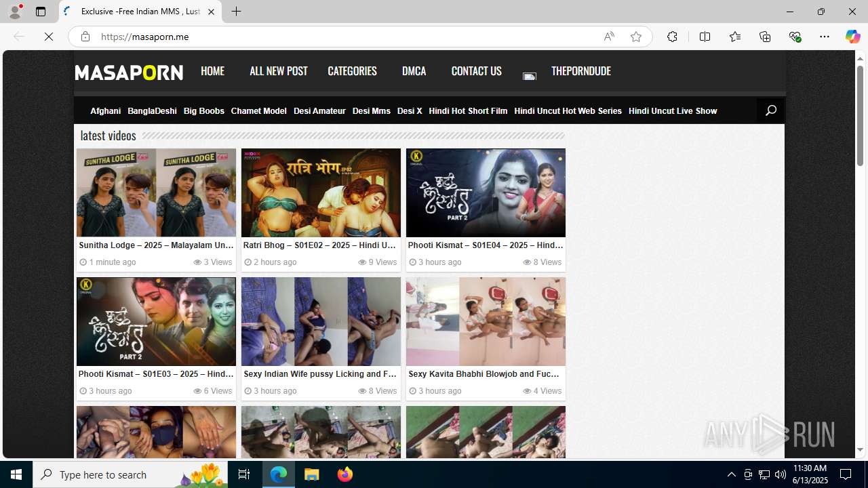Click the Phooti Kismat S01E04 title
868x488 pixels.
[486, 245]
